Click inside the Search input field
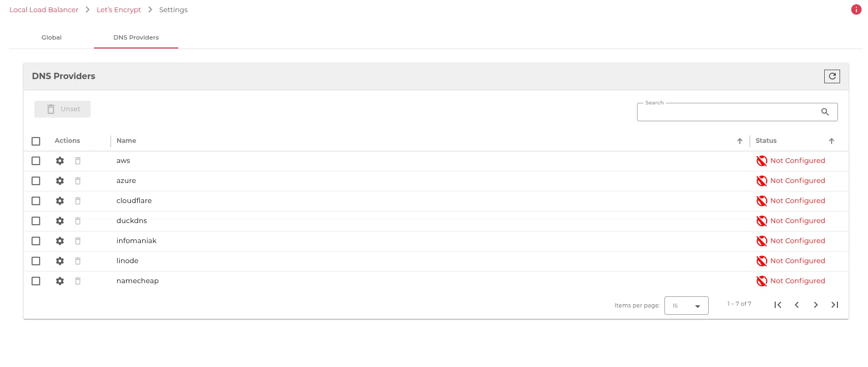 click(728, 112)
